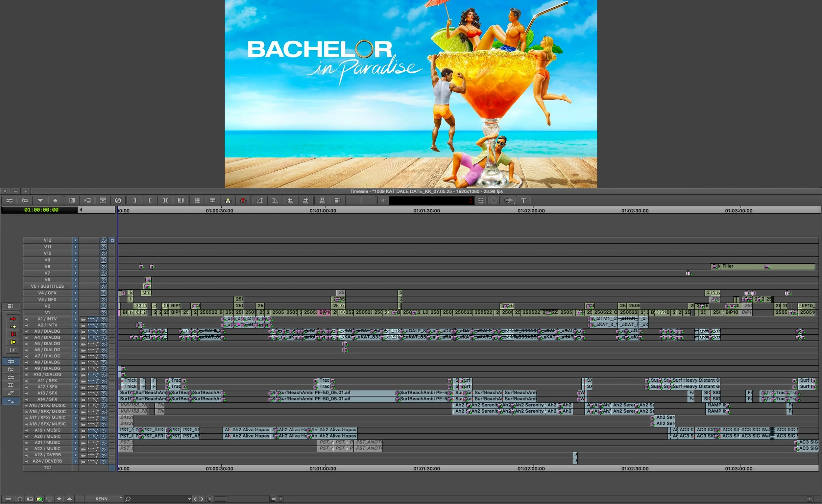Toggle A19 / MUSIC track power button

[104, 430]
